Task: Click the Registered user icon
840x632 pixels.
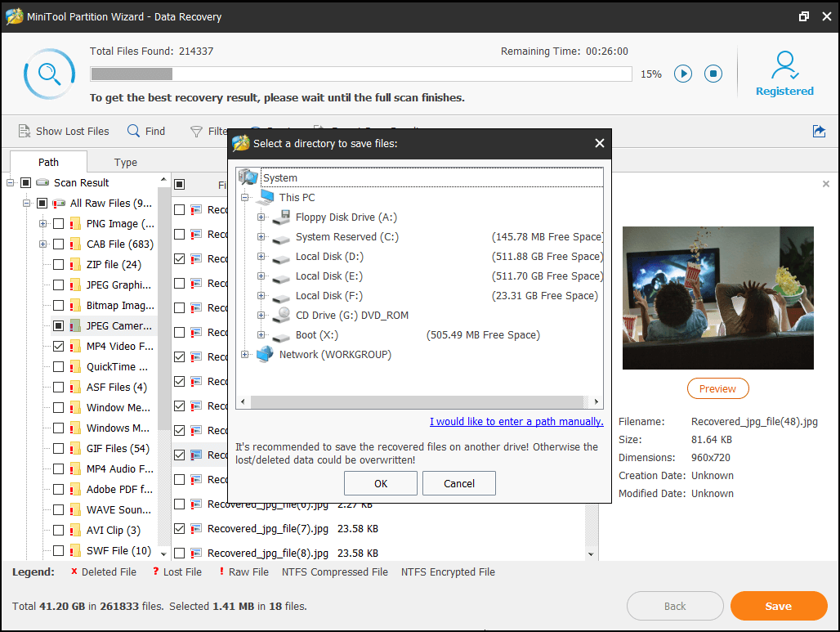Action: click(784, 65)
